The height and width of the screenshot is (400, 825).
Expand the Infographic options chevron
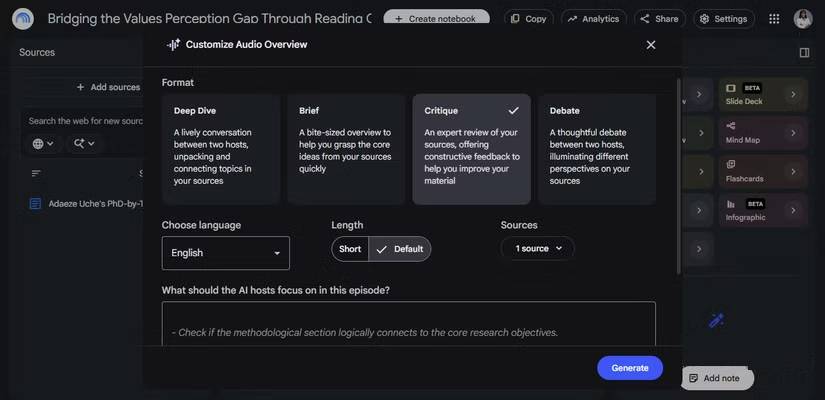coord(793,210)
